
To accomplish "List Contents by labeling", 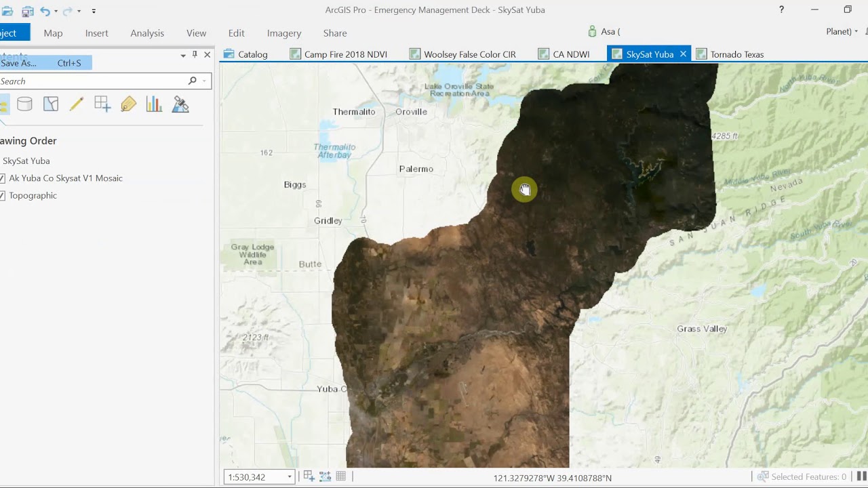I will pyautogui.click(x=128, y=104).
